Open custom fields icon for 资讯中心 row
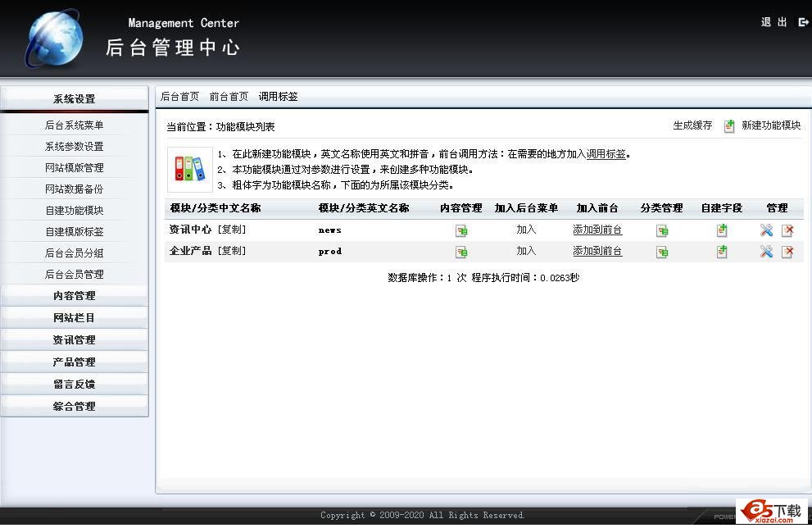Screen dimensions: 812x528 click(x=722, y=230)
